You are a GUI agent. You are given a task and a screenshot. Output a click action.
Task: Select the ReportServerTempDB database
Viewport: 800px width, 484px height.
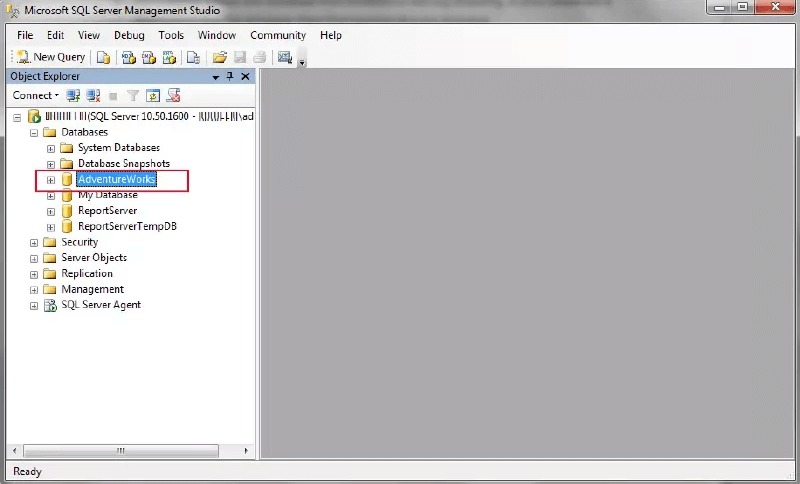pyautogui.click(x=128, y=226)
